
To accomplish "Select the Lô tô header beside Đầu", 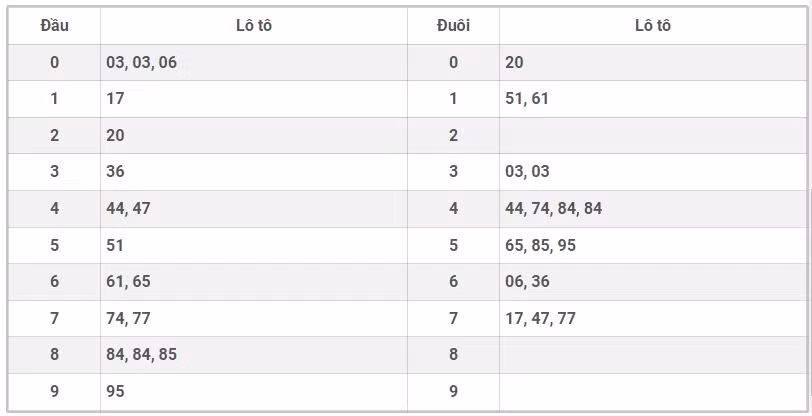I will click(253, 25).
